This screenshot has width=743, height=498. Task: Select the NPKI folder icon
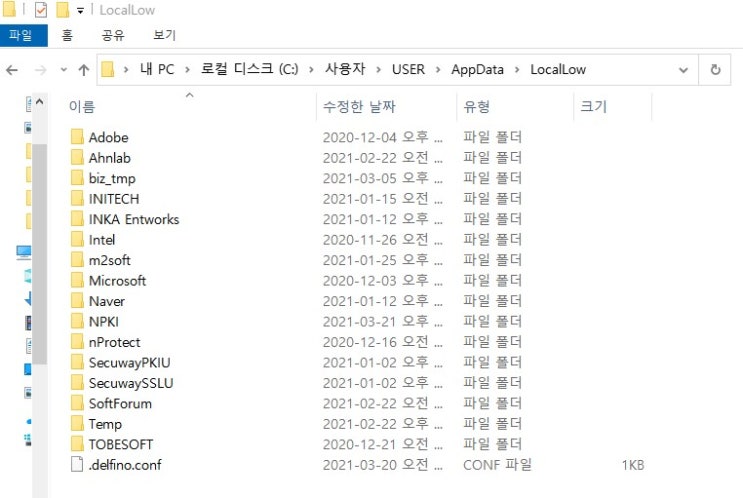(x=77, y=321)
